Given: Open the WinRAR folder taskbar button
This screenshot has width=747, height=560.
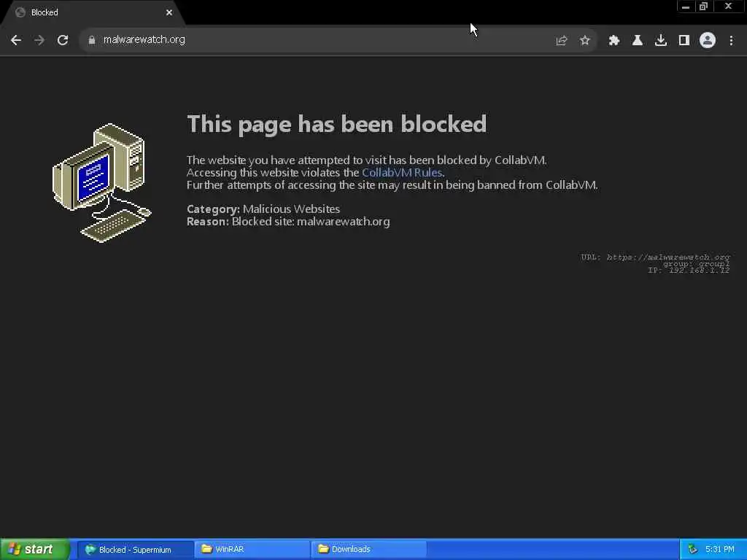Looking at the screenshot, I should click(252, 550).
